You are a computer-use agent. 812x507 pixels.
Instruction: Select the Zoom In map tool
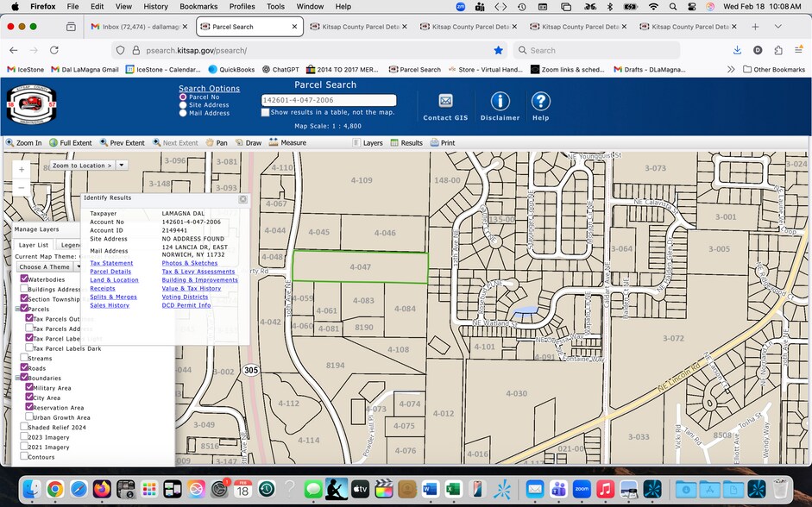pyautogui.click(x=23, y=143)
